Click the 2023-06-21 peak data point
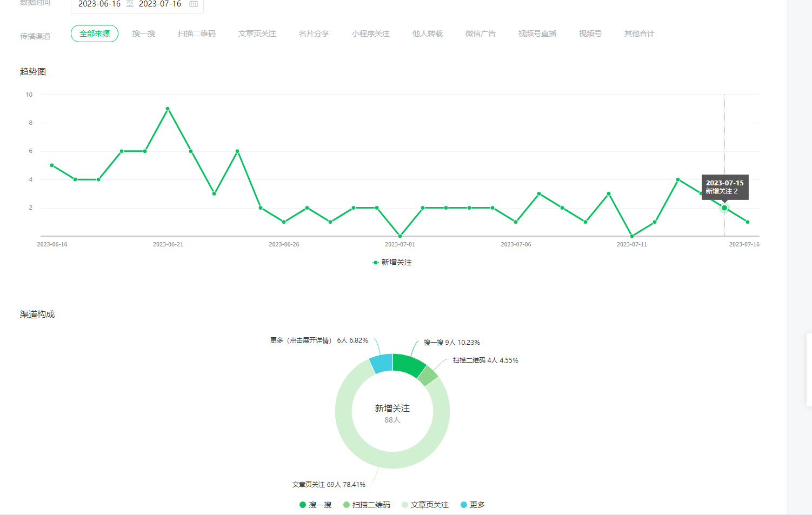The image size is (812, 515). 168,109
